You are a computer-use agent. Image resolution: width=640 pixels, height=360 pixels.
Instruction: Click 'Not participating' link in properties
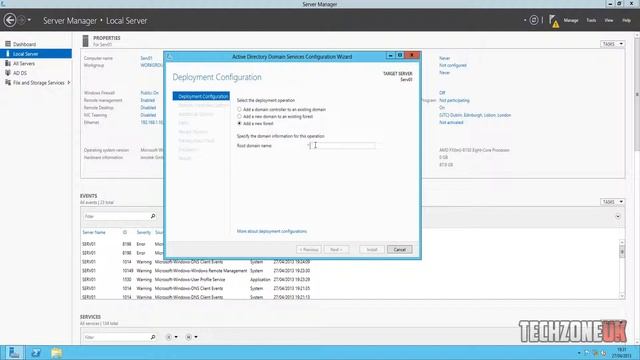(454, 100)
